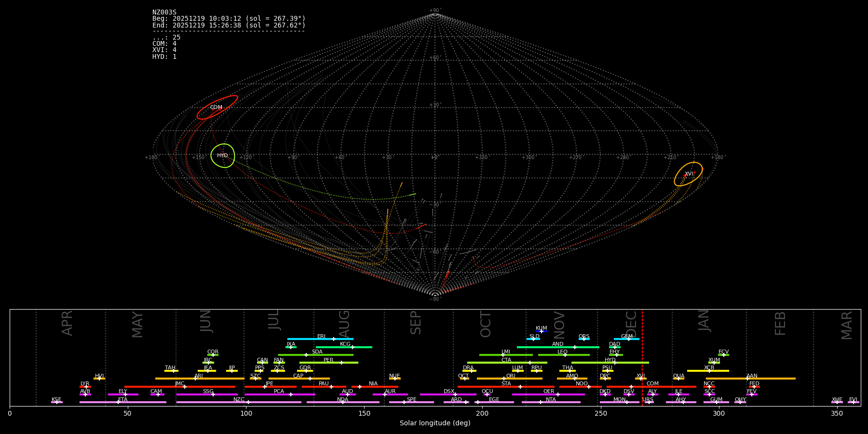Click the AAN orange shower bar
This screenshot has height=434, width=868.
(x=750, y=379)
